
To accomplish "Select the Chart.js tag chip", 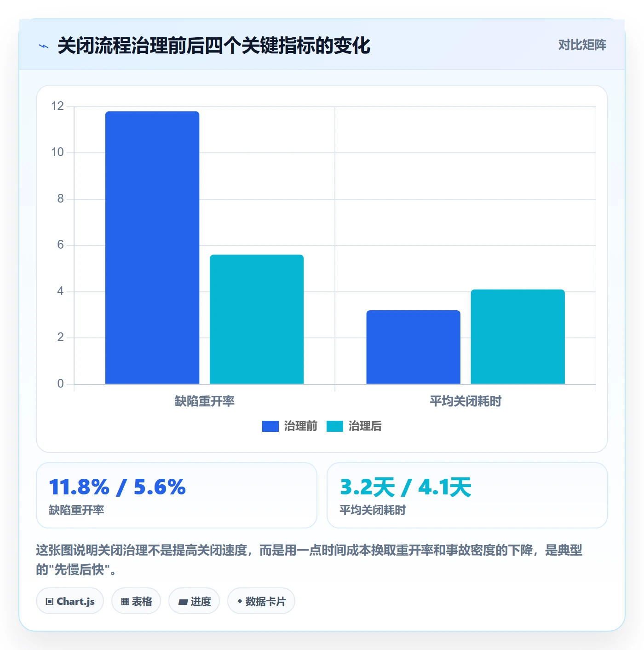I will 70,601.
